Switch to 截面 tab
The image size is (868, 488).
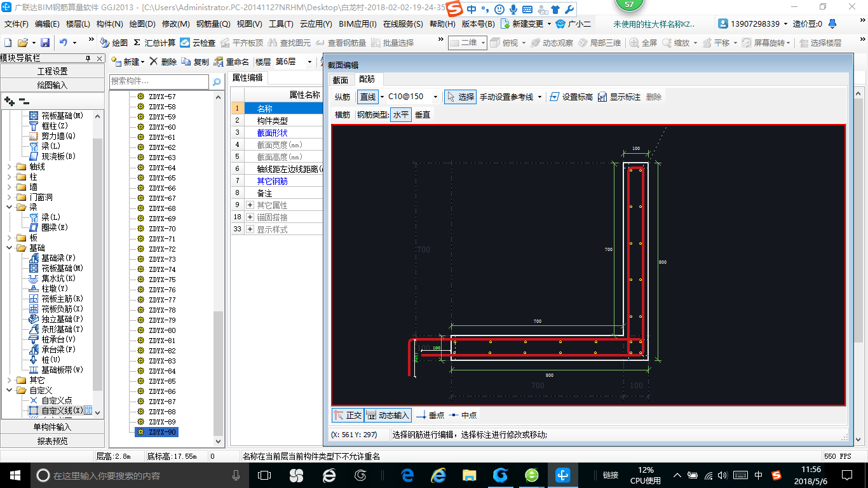[341, 79]
